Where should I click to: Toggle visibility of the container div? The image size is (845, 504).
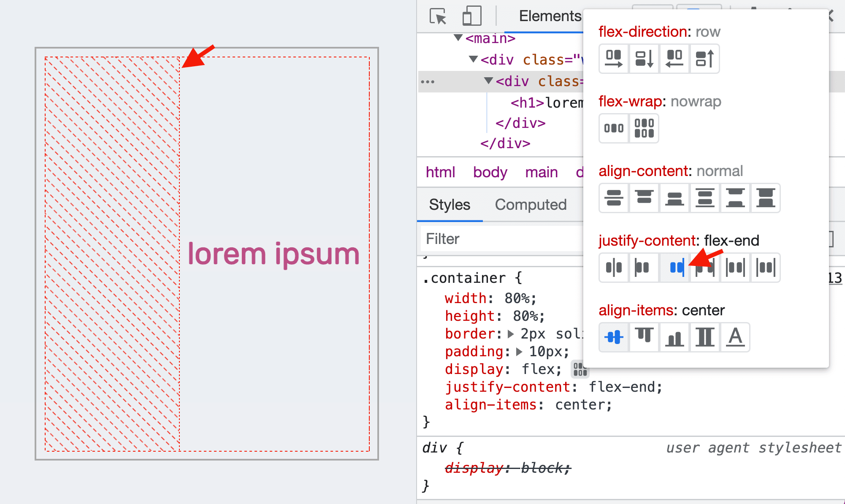pyautogui.click(x=427, y=81)
